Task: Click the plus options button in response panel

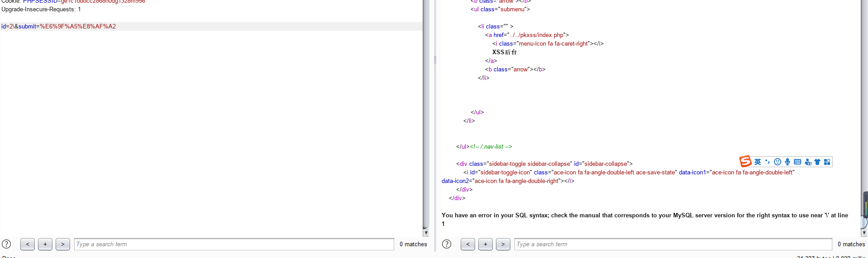Action: tap(486, 244)
